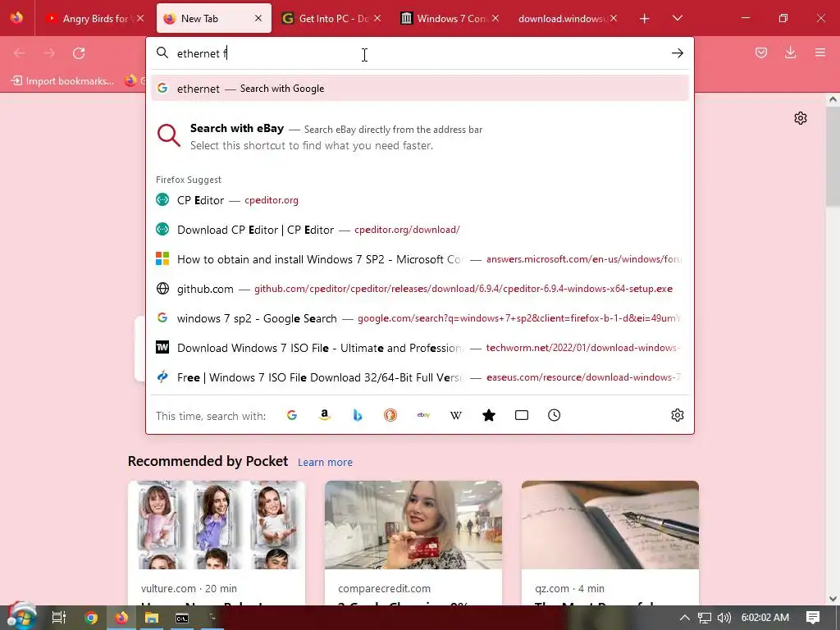
Task: Open techworm Download Windows 7 ISO suggestion
Action: click(420, 348)
